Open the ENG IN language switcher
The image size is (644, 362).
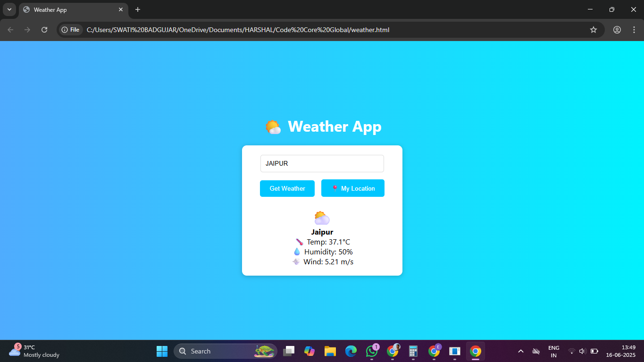(x=554, y=351)
